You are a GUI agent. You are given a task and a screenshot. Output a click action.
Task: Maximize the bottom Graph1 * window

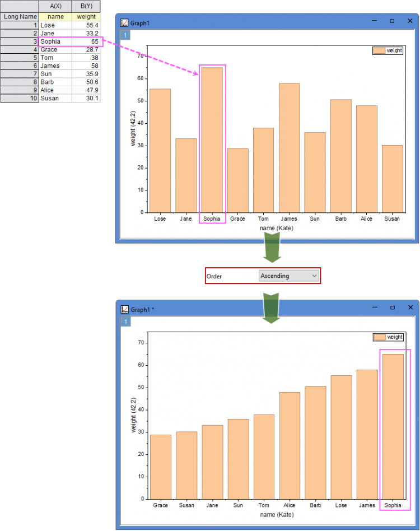pyautogui.click(x=393, y=308)
